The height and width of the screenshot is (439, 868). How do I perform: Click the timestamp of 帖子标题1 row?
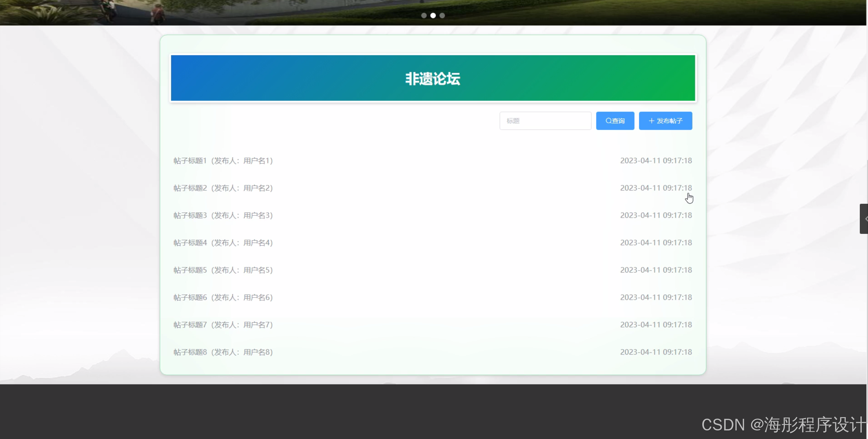point(656,161)
